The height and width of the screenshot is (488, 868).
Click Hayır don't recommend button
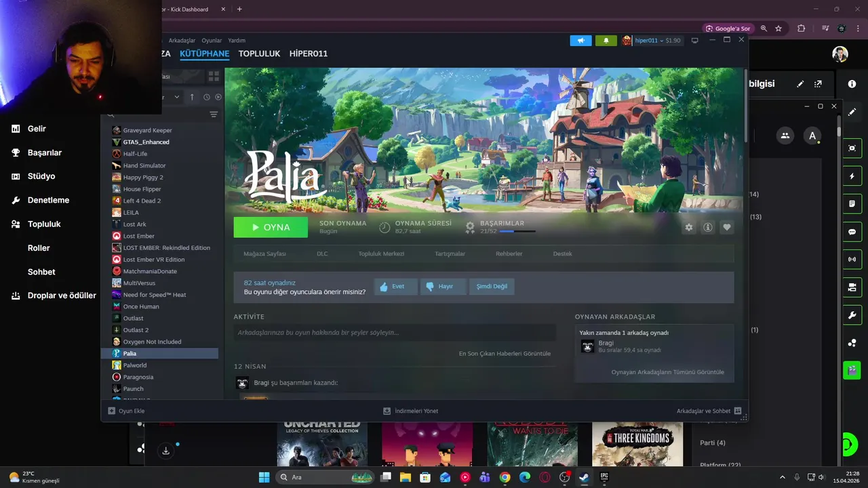[x=443, y=286]
